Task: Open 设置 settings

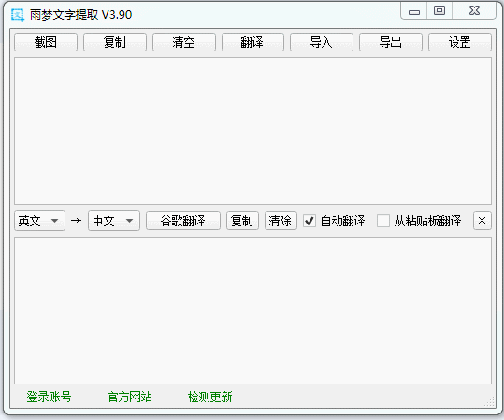Action: pyautogui.click(x=460, y=42)
